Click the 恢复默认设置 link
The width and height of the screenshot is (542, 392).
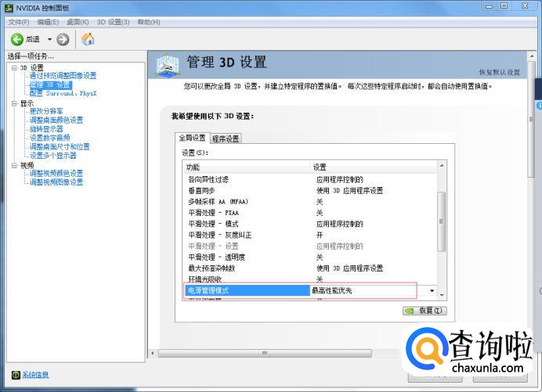pos(500,72)
